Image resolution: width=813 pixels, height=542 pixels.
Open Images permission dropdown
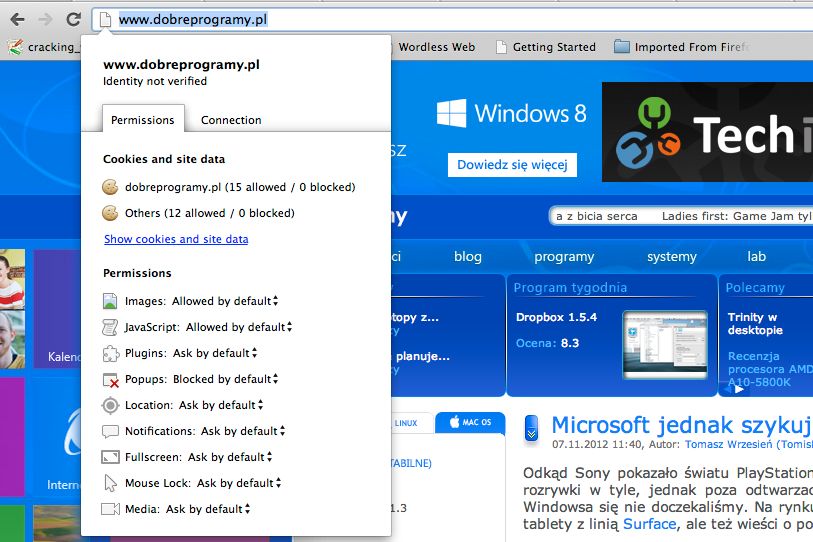(x=226, y=301)
